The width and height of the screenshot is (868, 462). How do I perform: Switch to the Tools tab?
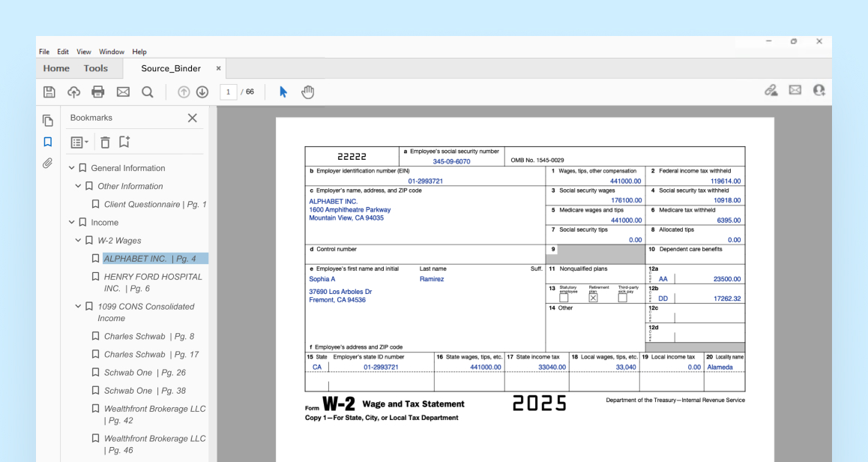[x=96, y=68]
